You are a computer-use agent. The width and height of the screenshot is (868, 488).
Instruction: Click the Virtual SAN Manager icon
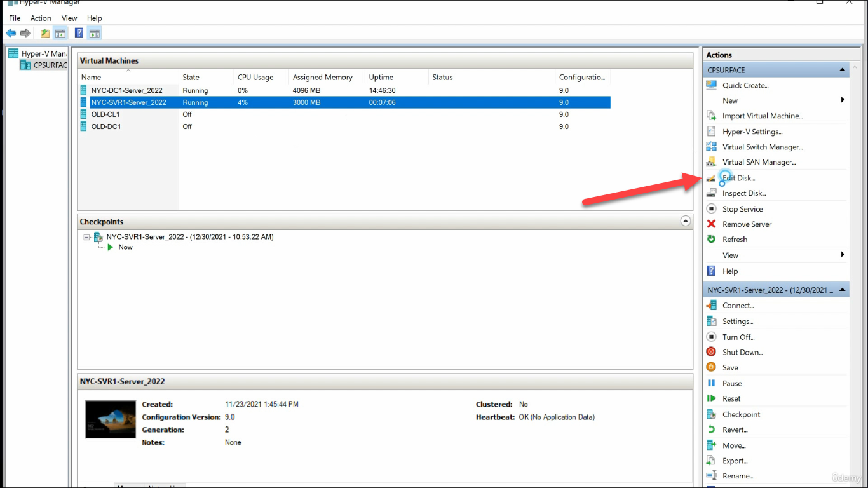712,162
